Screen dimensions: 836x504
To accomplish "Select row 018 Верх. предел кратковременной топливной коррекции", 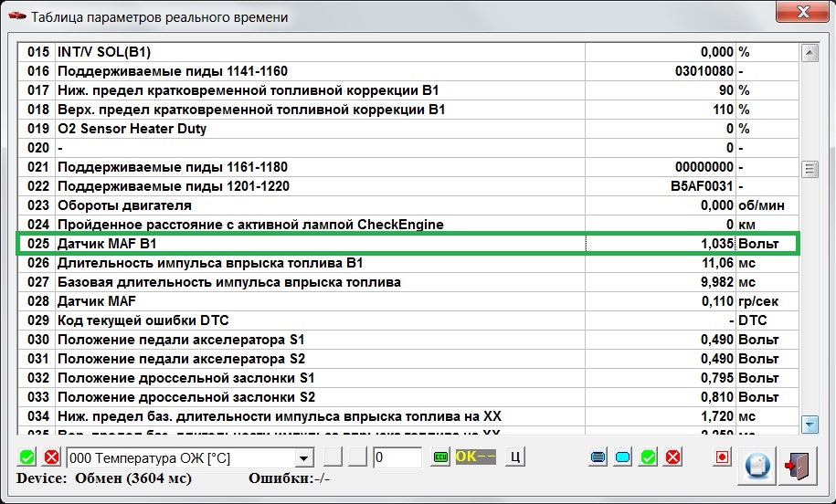I will click(x=407, y=110).
